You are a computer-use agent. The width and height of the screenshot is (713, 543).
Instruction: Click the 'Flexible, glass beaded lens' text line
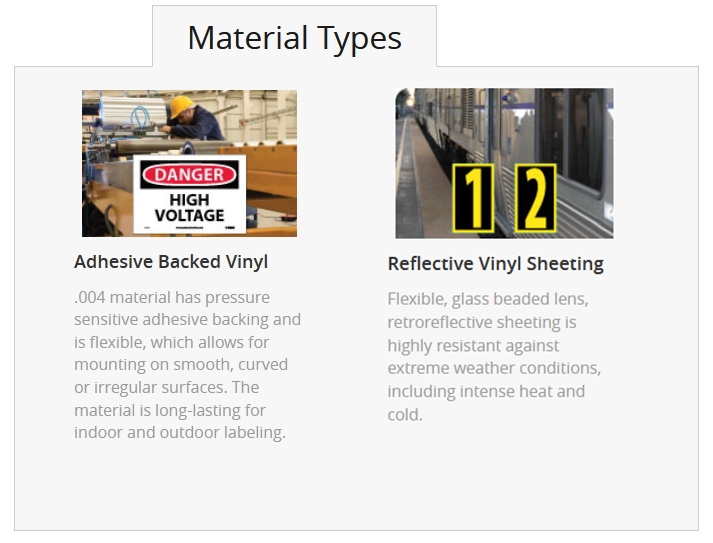tap(488, 299)
